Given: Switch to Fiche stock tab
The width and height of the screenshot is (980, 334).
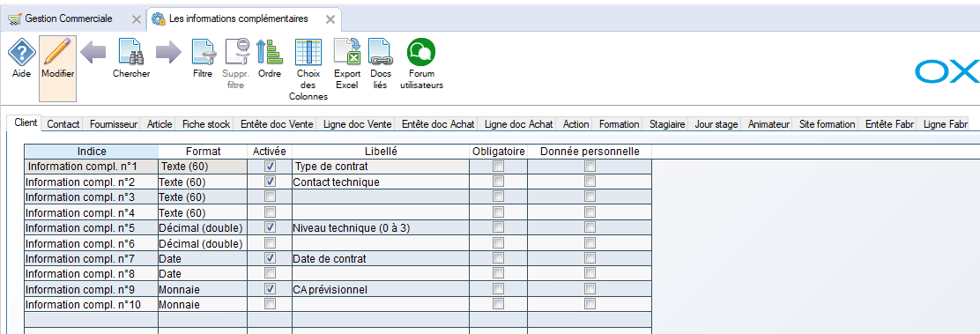Looking at the screenshot, I should pos(206,124).
